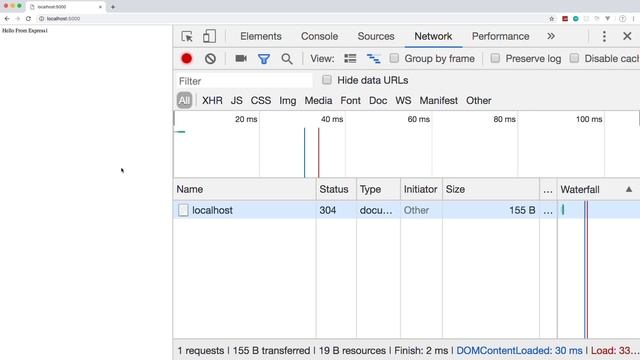Toggle the blue filter funnel icon
Image resolution: width=640 pixels, height=360 pixels.
coord(264,59)
